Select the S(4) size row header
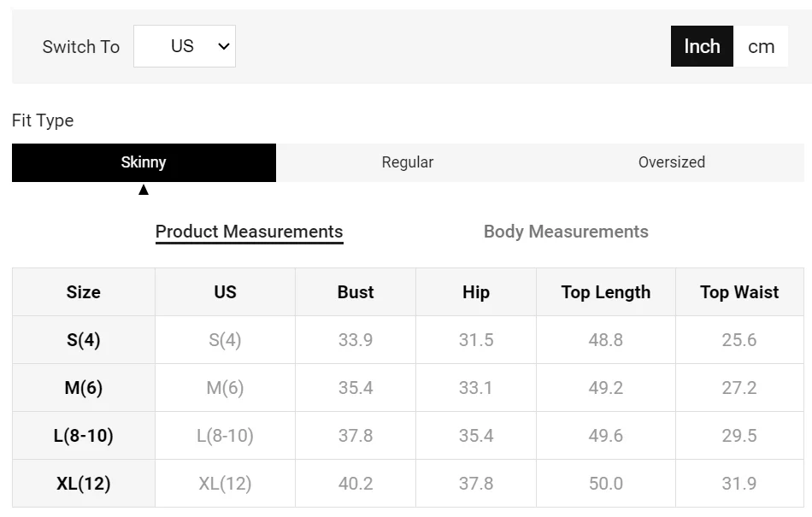This screenshot has height=517, width=812. 84,340
